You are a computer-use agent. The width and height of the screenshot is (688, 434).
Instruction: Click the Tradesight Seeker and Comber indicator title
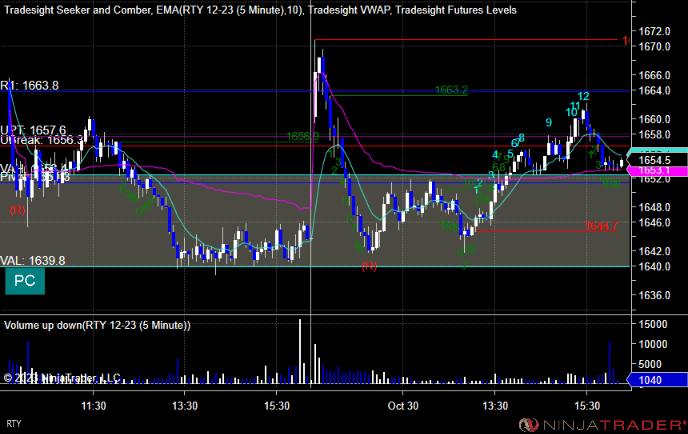click(x=77, y=10)
